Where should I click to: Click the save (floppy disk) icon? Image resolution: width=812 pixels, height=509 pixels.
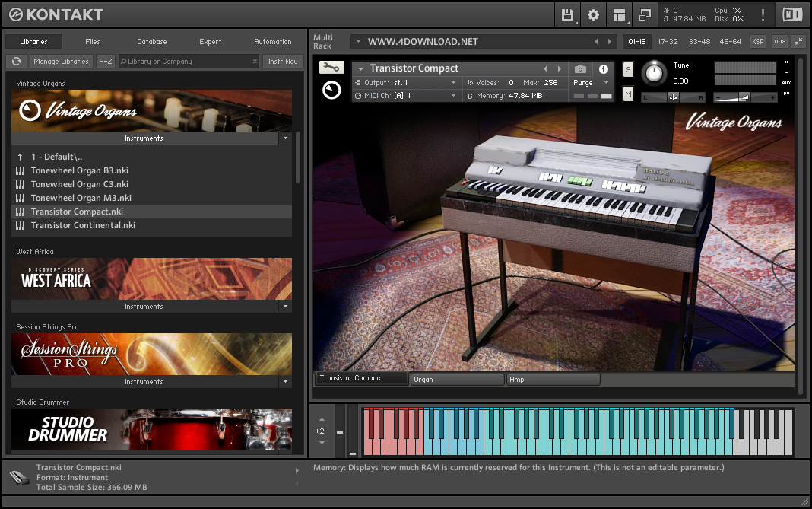pos(567,15)
